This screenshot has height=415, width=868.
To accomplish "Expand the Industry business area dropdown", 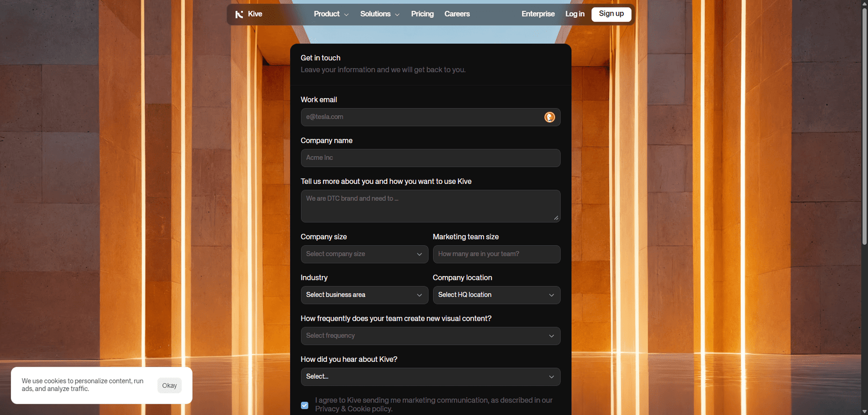I will [x=364, y=295].
